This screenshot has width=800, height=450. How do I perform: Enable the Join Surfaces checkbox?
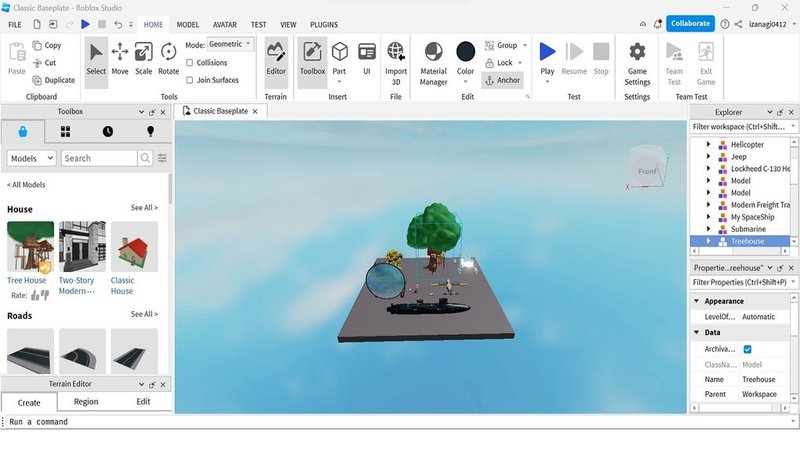pos(189,80)
